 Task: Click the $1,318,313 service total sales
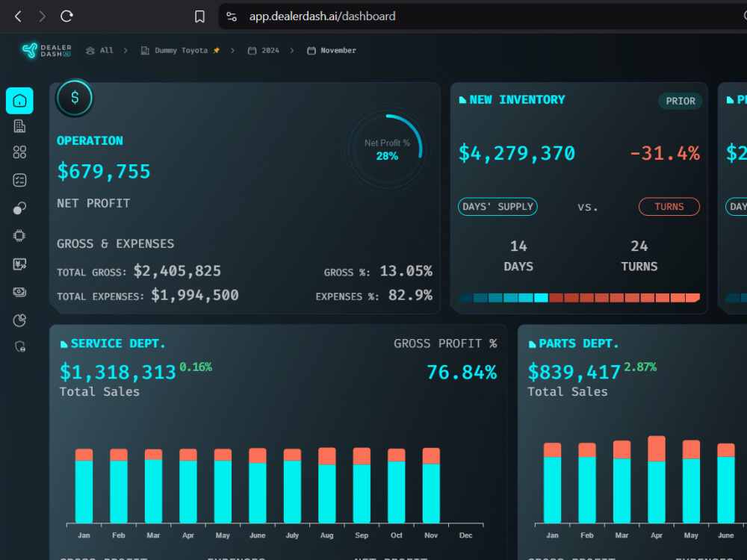click(x=118, y=373)
